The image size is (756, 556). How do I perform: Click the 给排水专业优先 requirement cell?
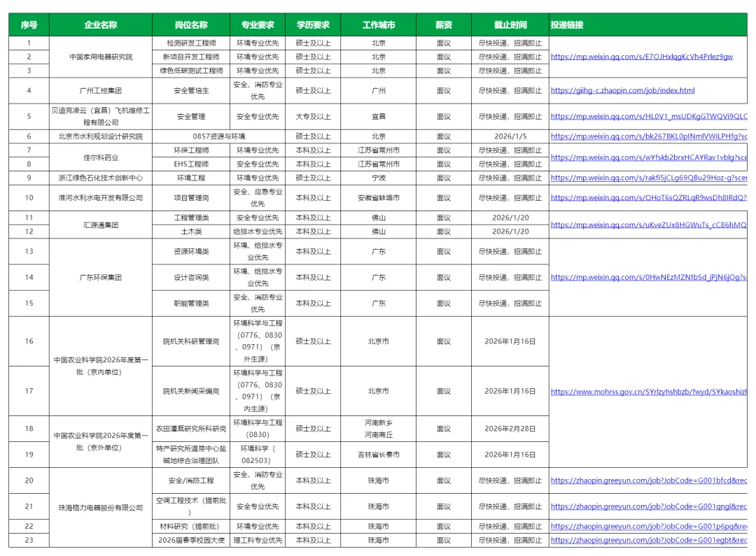(x=258, y=231)
